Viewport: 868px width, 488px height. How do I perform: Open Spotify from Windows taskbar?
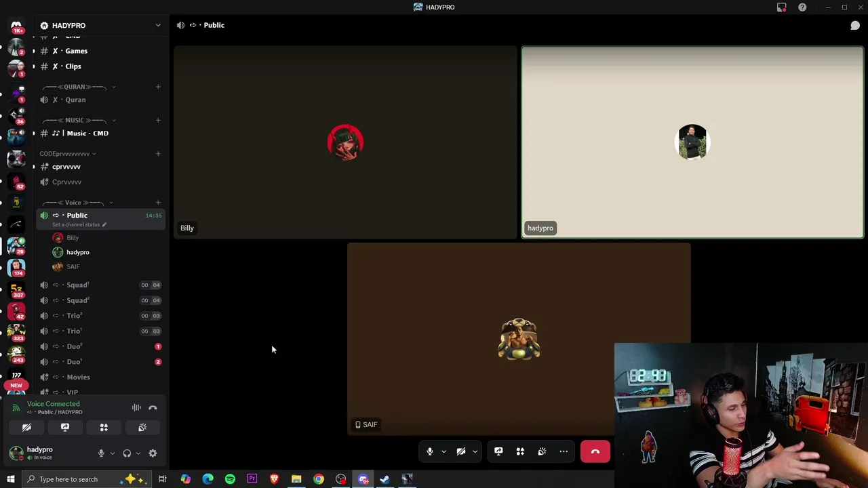230,479
